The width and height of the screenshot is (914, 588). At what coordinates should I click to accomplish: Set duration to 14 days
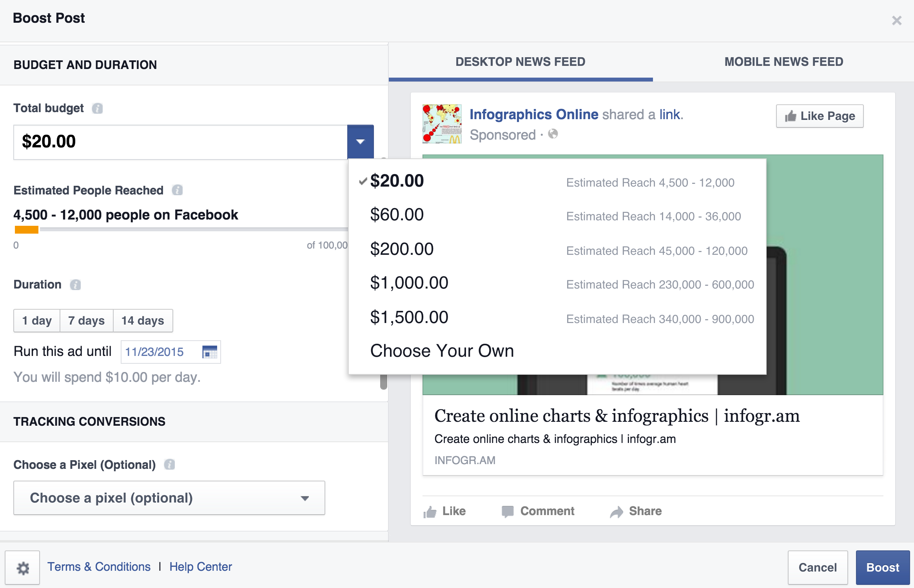point(143,321)
